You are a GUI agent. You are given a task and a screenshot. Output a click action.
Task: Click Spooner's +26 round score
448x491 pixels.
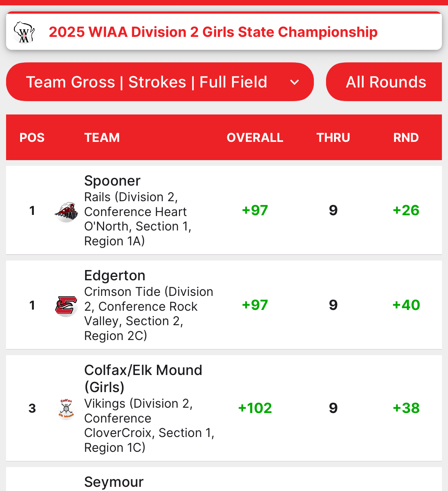pyautogui.click(x=406, y=210)
